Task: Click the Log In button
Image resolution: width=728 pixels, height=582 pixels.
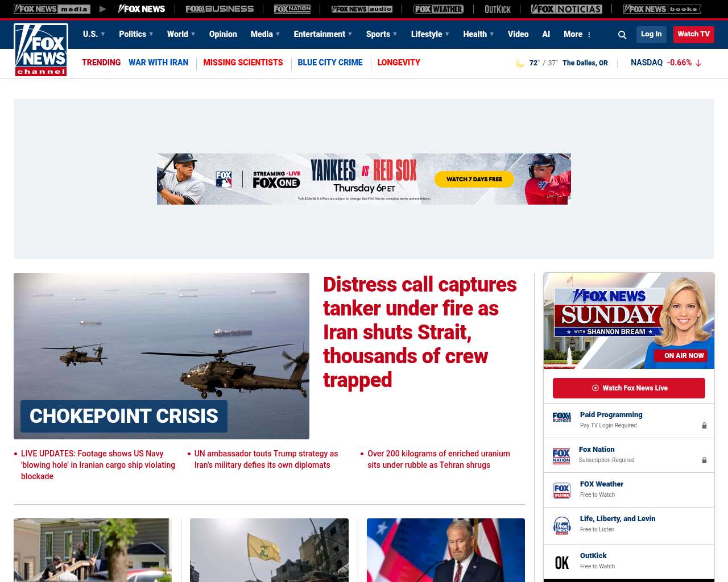Action: pyautogui.click(x=651, y=34)
